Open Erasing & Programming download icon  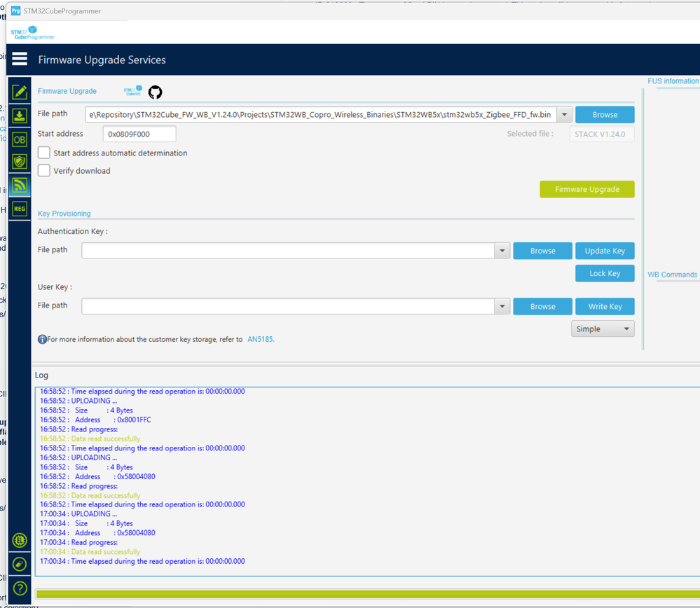[20, 116]
